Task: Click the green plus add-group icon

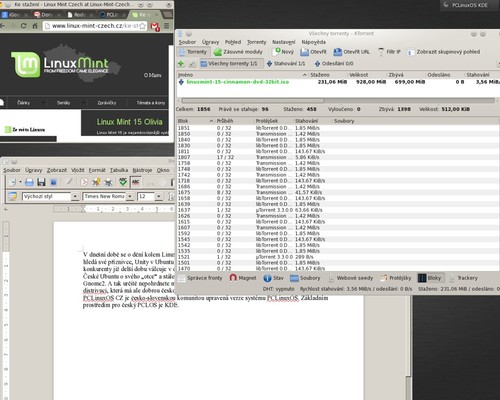Action: click(181, 63)
